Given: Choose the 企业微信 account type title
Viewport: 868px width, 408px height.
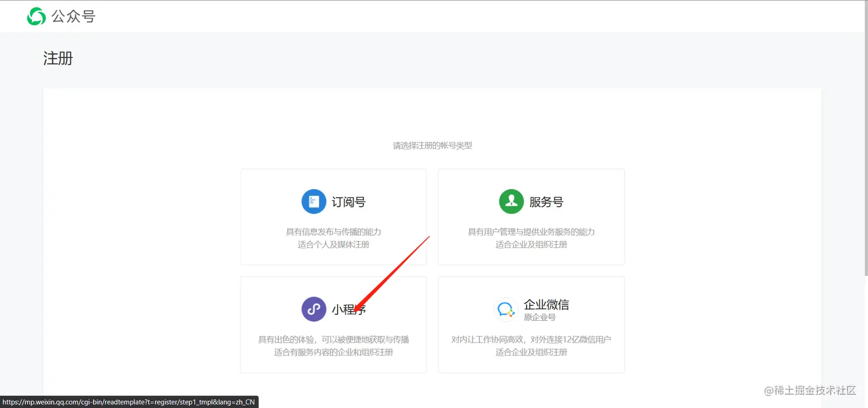Looking at the screenshot, I should (547, 305).
